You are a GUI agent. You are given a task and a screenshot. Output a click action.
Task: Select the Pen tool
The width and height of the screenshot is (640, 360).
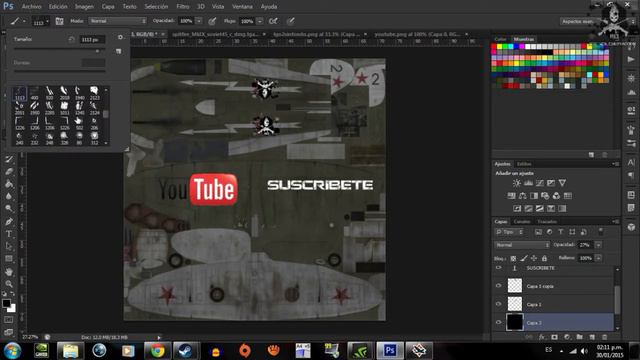[x=9, y=222]
